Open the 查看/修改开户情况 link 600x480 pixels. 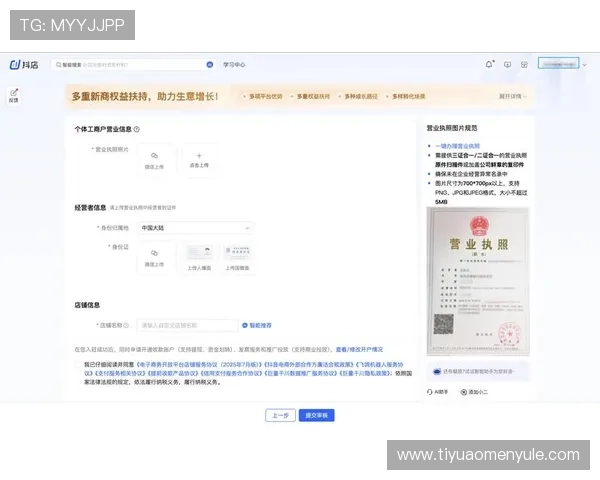(x=359, y=349)
